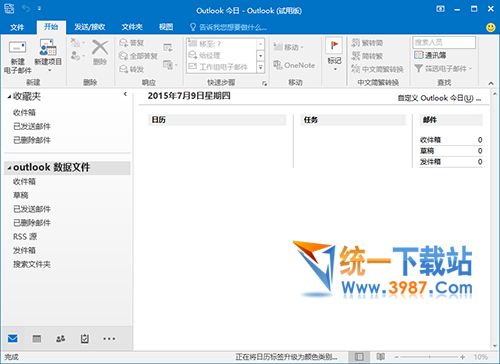Click the New Items (新建项目) icon
This screenshot has width=500, height=364.
(x=48, y=47)
